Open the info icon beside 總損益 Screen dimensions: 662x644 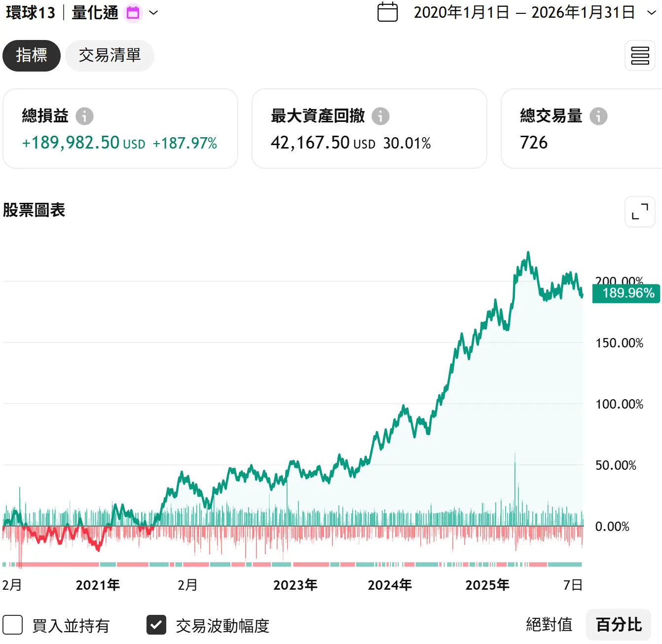[84, 116]
